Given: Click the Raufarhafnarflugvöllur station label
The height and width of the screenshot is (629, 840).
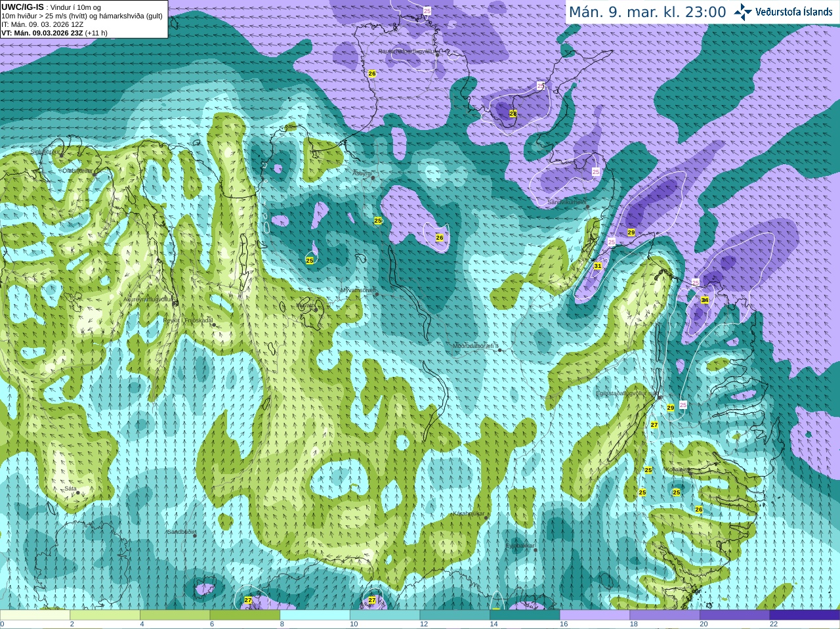Looking at the screenshot, I should [407, 51].
